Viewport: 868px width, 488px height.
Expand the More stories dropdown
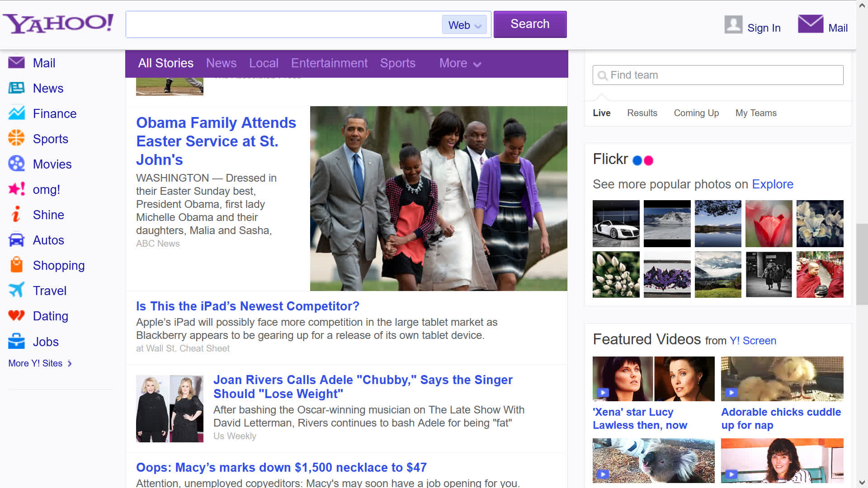point(460,63)
